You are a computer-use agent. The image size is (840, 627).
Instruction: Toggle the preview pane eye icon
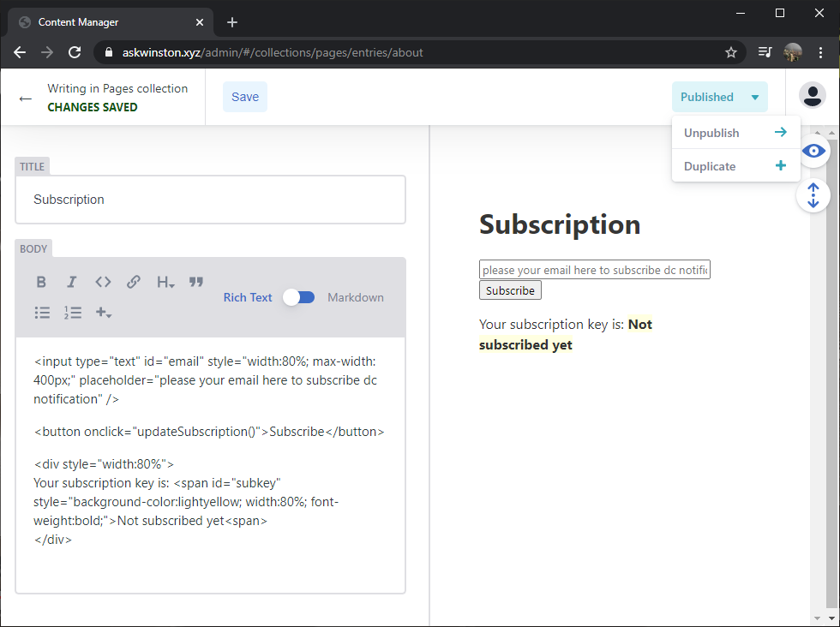(x=813, y=151)
